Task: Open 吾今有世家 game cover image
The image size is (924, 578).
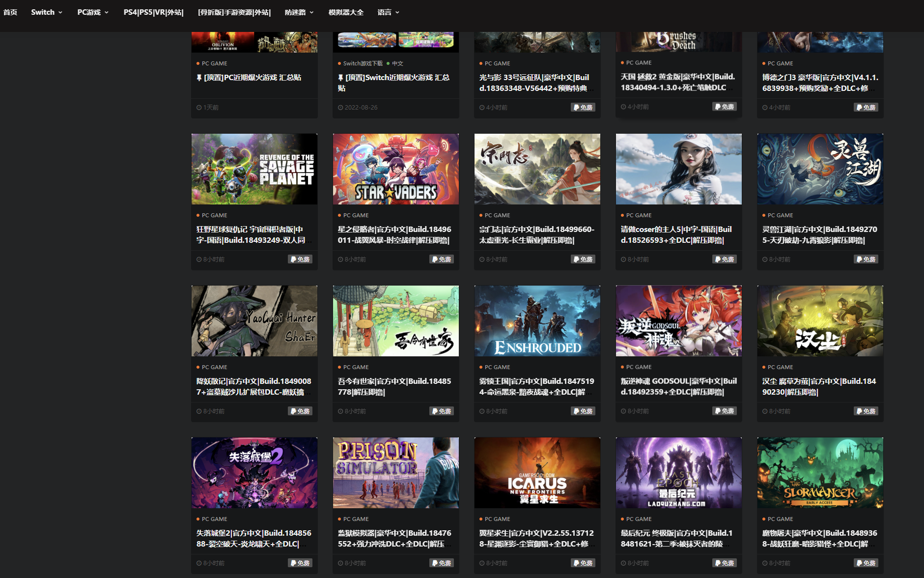Action: (x=396, y=321)
